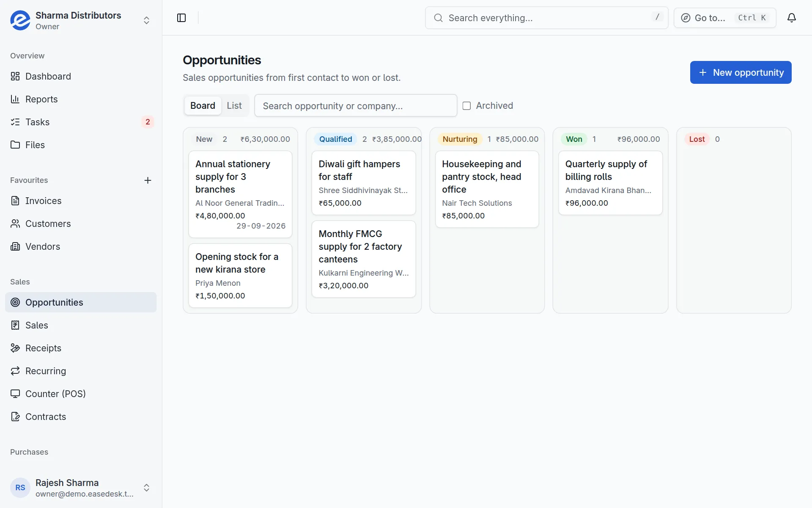Click the Contracts pen icon
Image resolution: width=812 pixels, height=508 pixels.
pyautogui.click(x=15, y=417)
